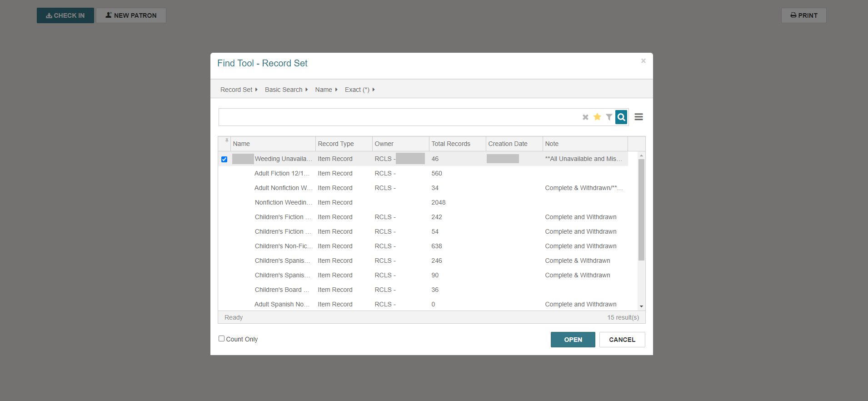
Task: Select Children's Fiction row with 54 records
Action: pos(423,231)
